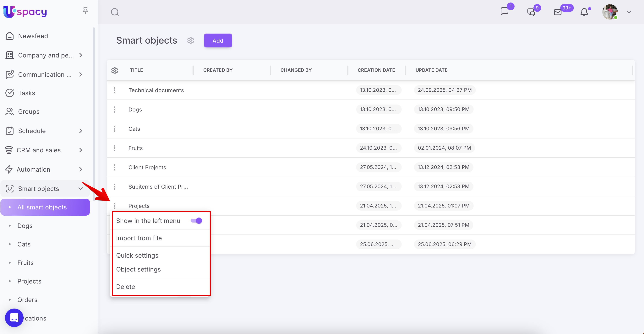Viewport: 644px width, 334px height.
Task: Open group chats icon with badge 9
Action: tap(531, 12)
